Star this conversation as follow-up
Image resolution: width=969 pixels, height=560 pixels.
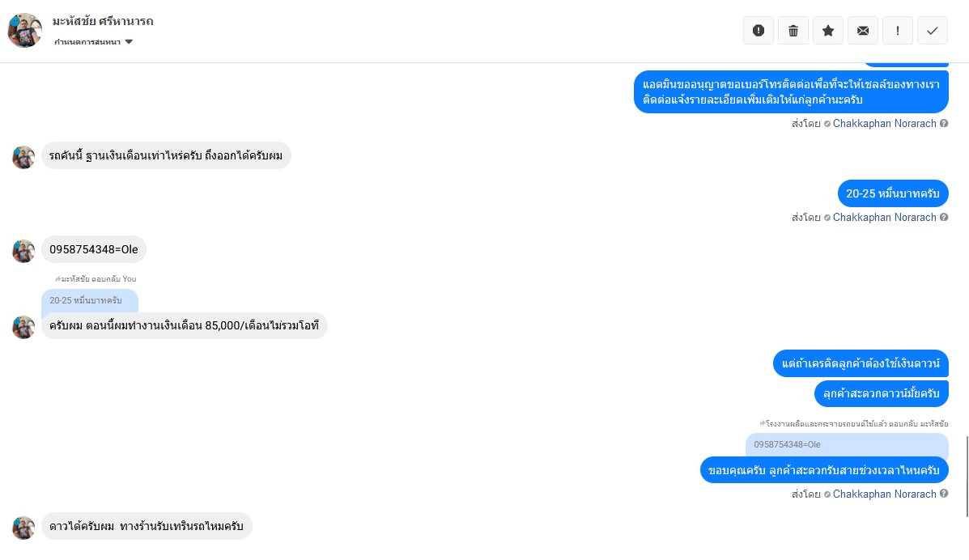[828, 31]
